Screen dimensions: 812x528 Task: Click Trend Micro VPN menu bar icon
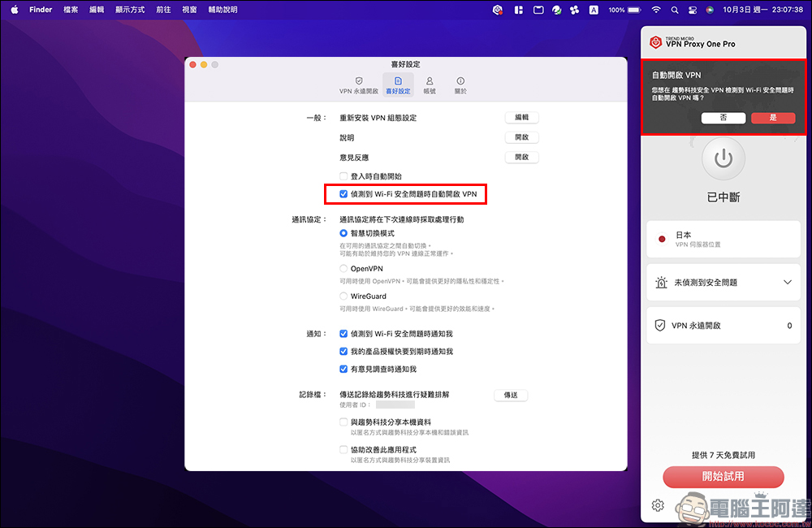[x=498, y=10]
